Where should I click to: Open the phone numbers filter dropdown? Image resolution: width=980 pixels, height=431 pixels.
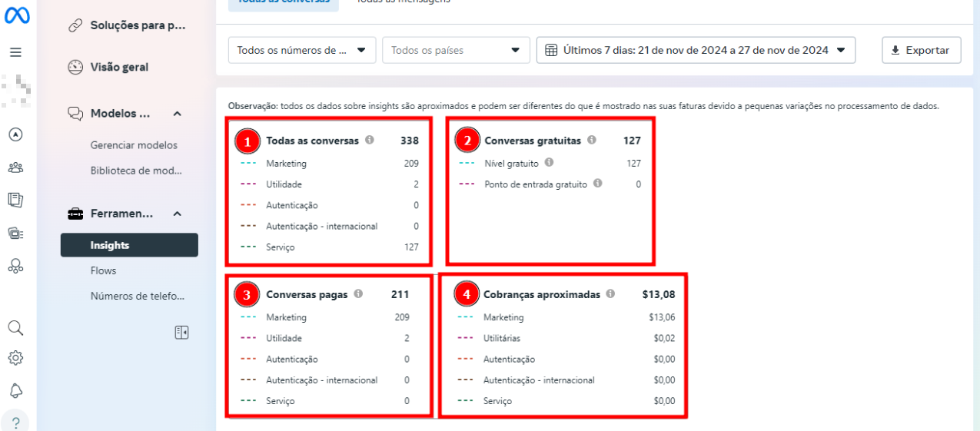(301, 50)
